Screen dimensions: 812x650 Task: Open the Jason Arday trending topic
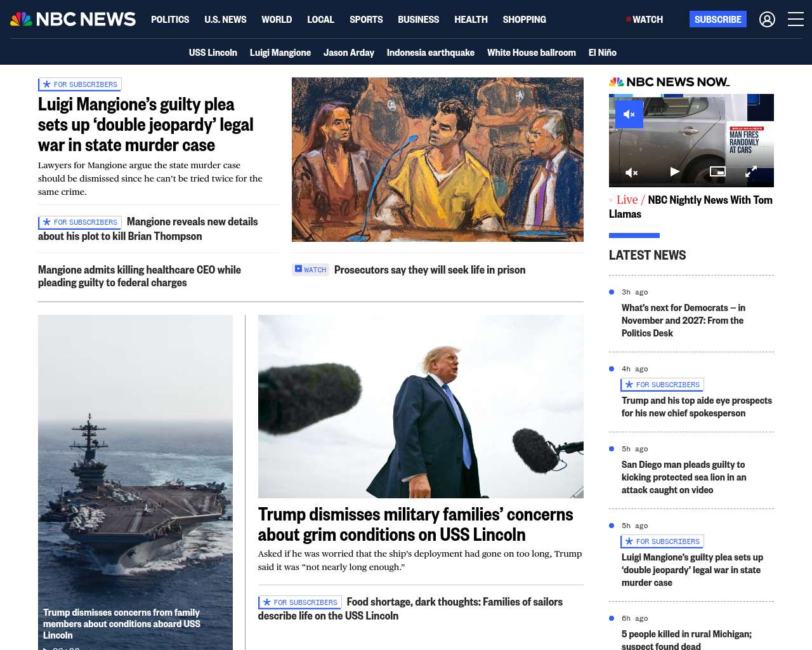click(349, 53)
